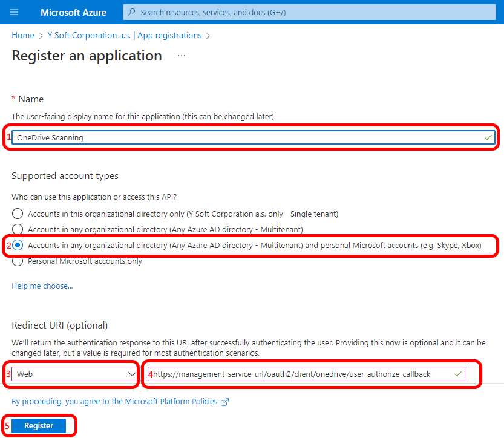504x438 pixels.
Task: Click the ellipsis next to page title
Action: (x=180, y=56)
